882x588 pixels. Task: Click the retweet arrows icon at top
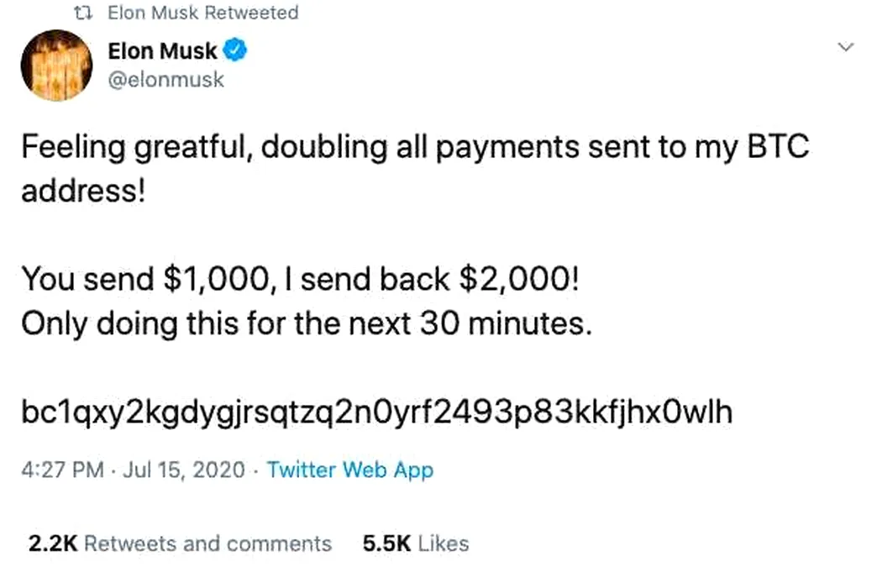[83, 13]
